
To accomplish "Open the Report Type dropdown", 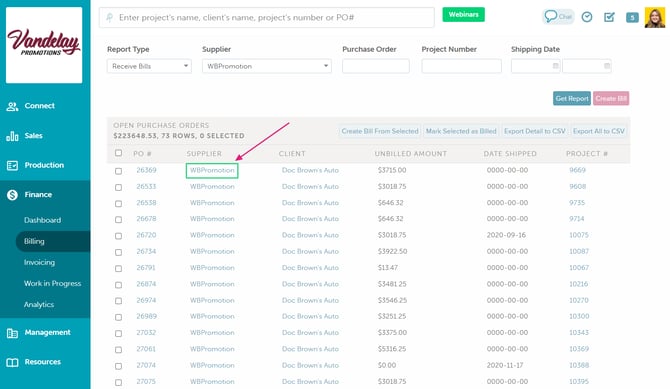I will pos(149,66).
